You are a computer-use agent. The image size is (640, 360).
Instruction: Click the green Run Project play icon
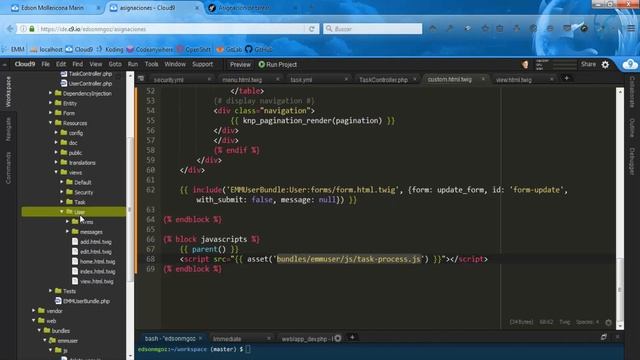pyautogui.click(x=262, y=64)
